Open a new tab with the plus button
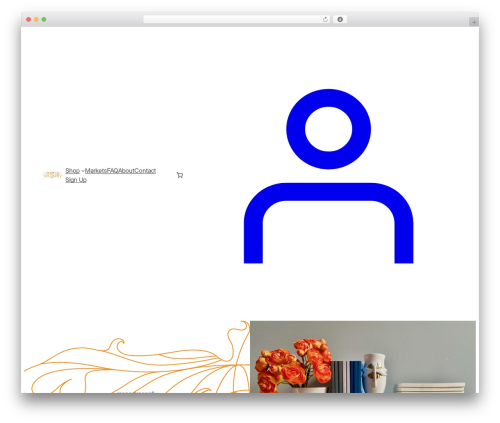The width and height of the screenshot is (500, 423). coord(474,22)
